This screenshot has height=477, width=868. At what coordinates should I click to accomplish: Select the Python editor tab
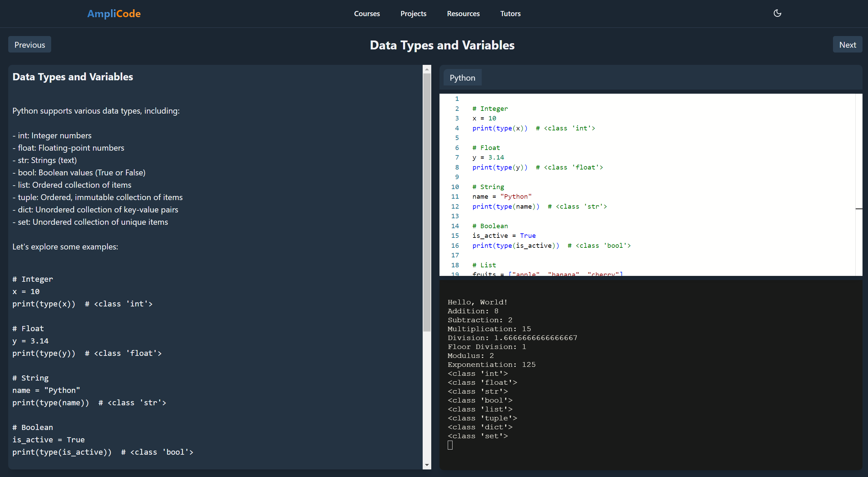462,78
